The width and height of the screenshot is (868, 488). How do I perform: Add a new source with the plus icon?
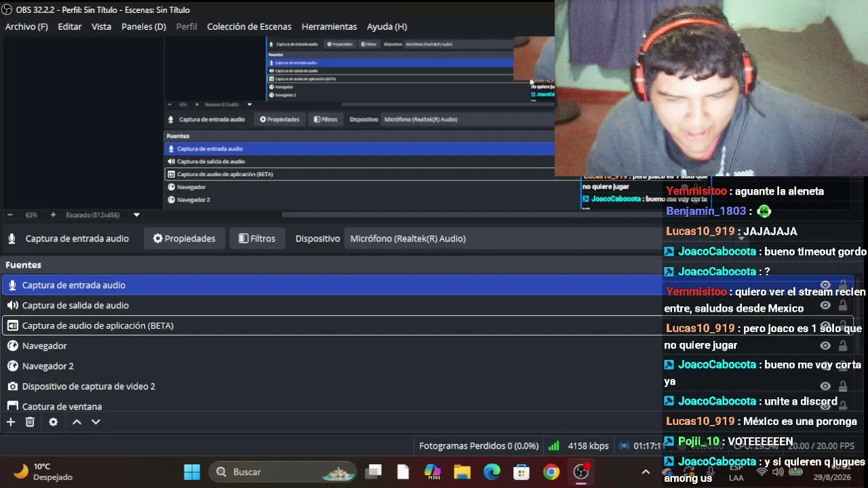pos(11,422)
